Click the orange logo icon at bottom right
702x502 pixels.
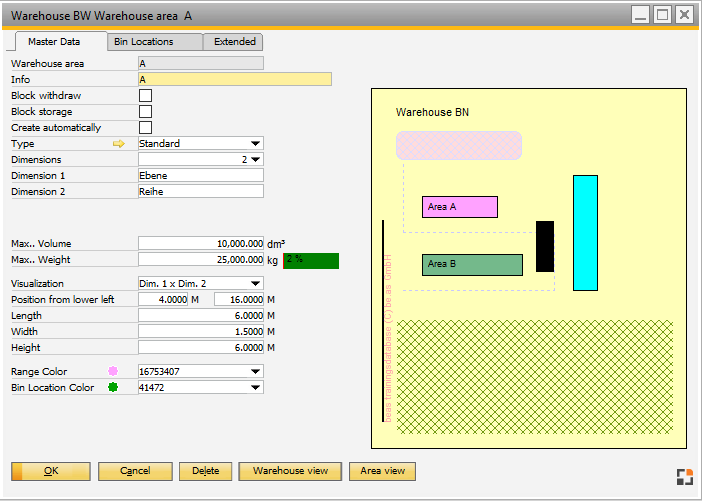pos(683,477)
